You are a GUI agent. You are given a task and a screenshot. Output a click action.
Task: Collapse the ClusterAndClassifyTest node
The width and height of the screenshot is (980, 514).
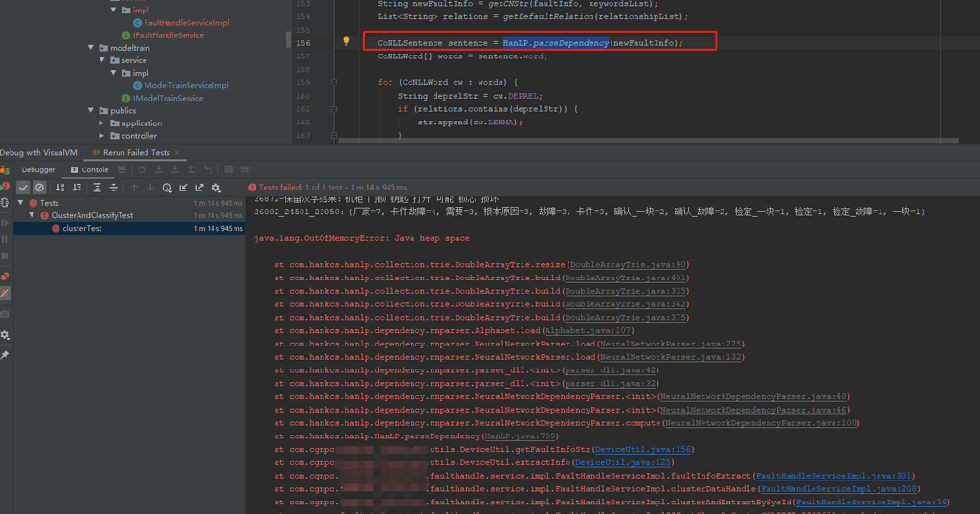(x=33, y=215)
